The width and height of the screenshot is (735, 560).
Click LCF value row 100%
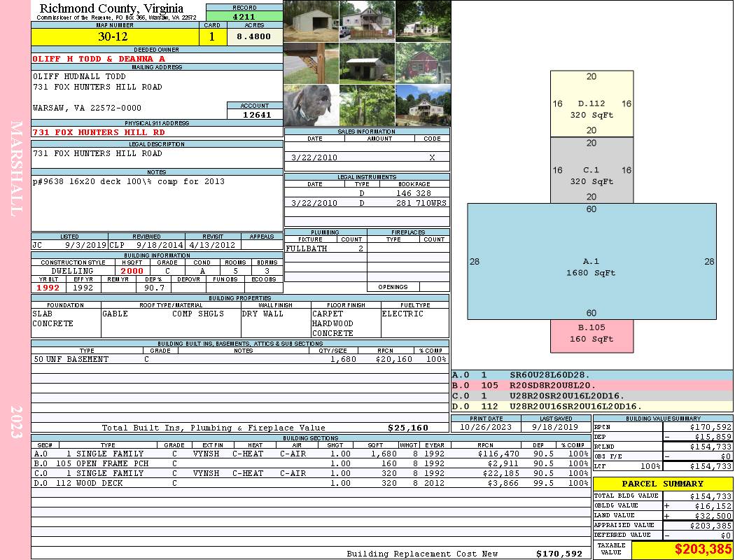coord(663,466)
